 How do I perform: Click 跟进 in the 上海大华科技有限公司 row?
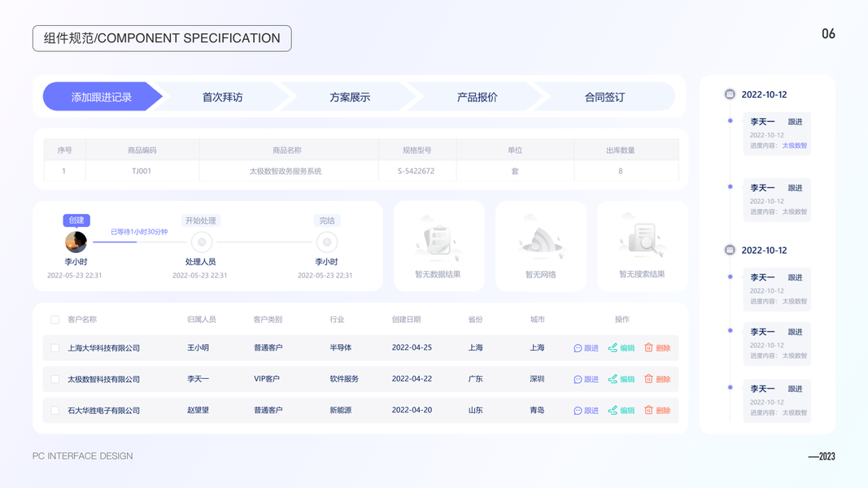587,348
